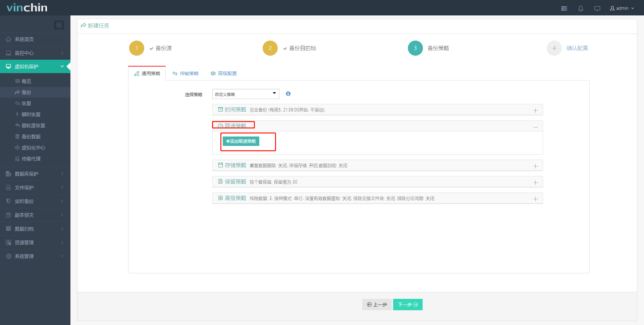644x325 pixels.
Task: Click the 副本容灾 copy icon in sidebar
Action: (x=8, y=215)
